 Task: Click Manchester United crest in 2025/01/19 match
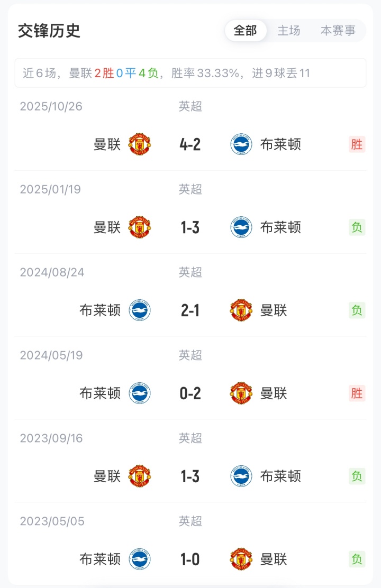pos(140,227)
